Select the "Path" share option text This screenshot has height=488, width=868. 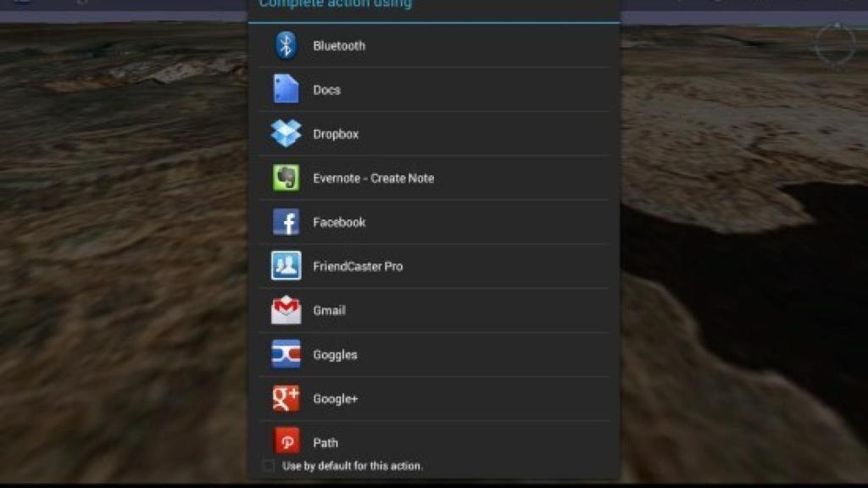coord(327,442)
